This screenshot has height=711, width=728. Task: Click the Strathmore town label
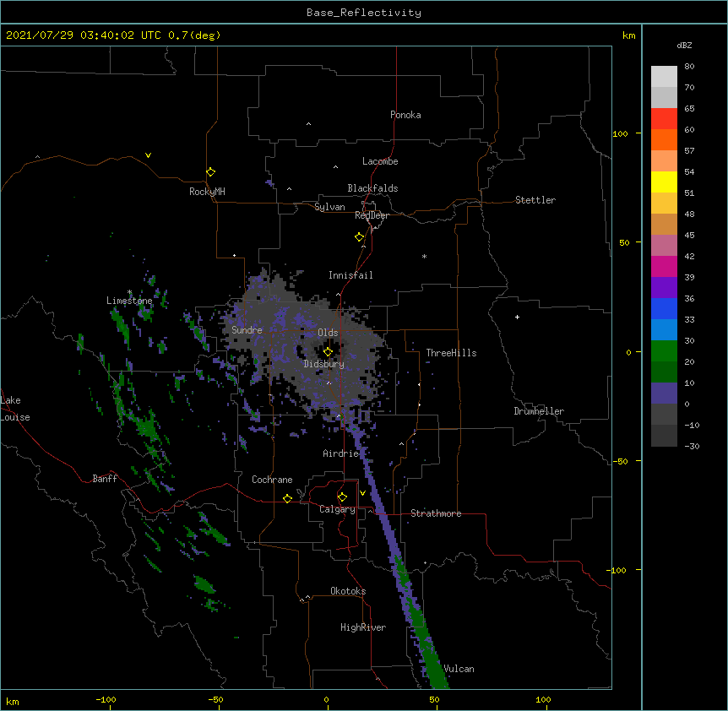click(436, 513)
